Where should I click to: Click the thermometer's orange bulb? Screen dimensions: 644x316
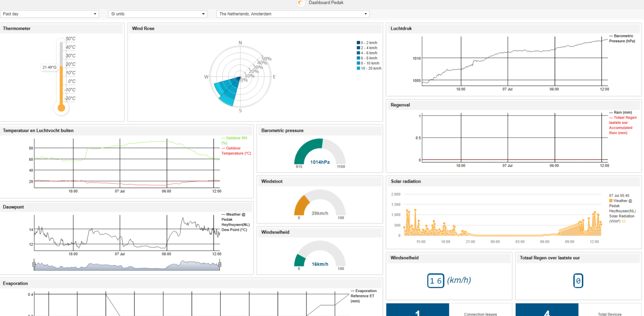point(61,108)
